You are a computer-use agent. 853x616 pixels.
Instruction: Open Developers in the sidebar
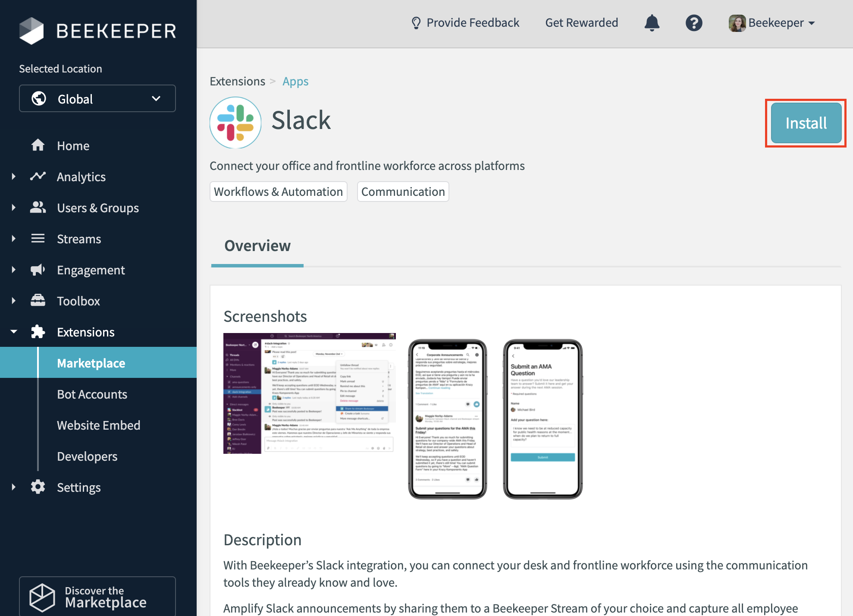pos(87,456)
